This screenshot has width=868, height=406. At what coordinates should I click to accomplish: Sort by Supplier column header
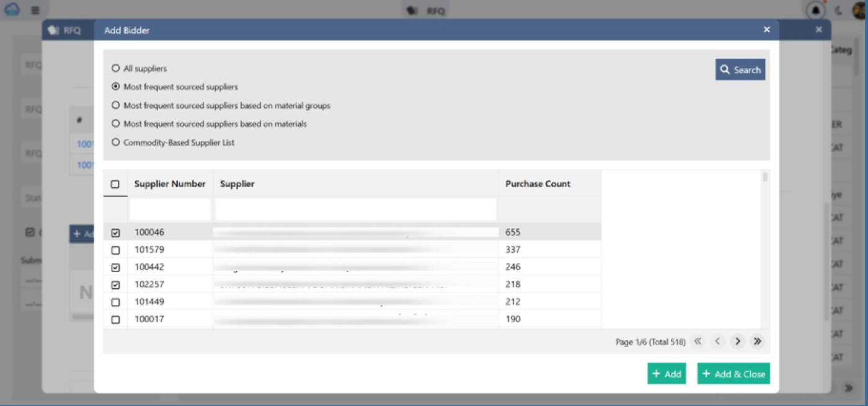click(x=355, y=184)
